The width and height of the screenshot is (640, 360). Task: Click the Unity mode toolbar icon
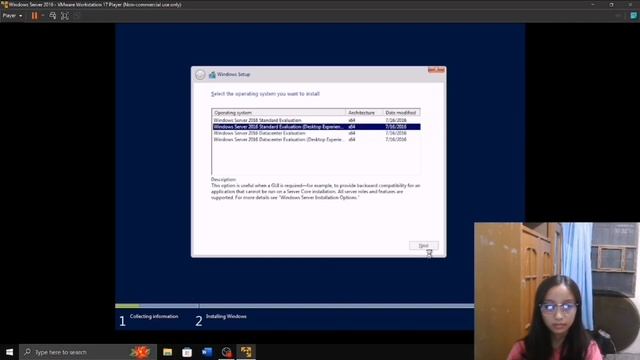click(x=77, y=16)
